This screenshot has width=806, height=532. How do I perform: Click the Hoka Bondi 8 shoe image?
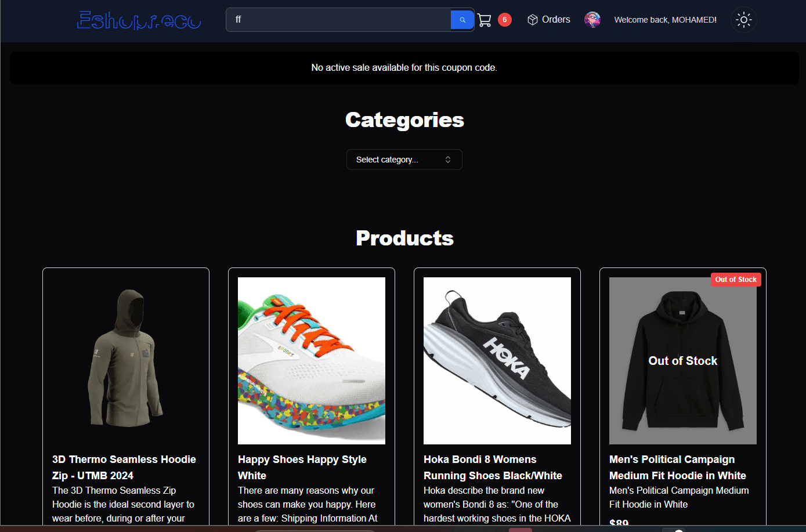tap(497, 360)
